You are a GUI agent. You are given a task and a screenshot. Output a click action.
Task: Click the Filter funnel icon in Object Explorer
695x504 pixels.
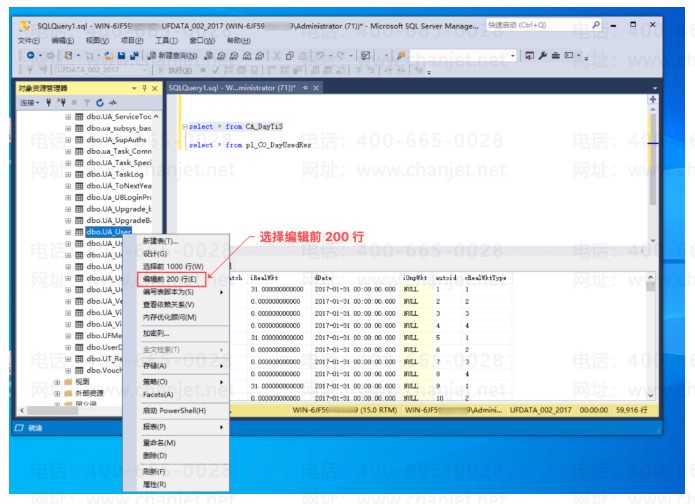coord(87,103)
